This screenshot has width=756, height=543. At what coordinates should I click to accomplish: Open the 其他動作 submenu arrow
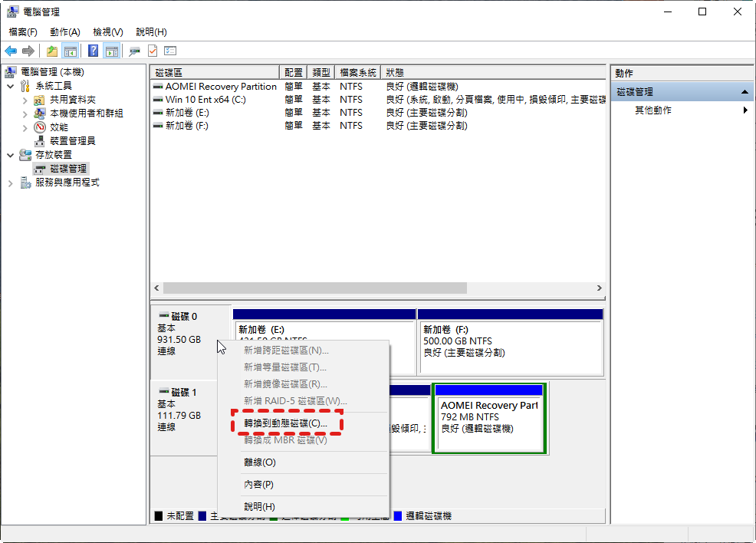745,110
